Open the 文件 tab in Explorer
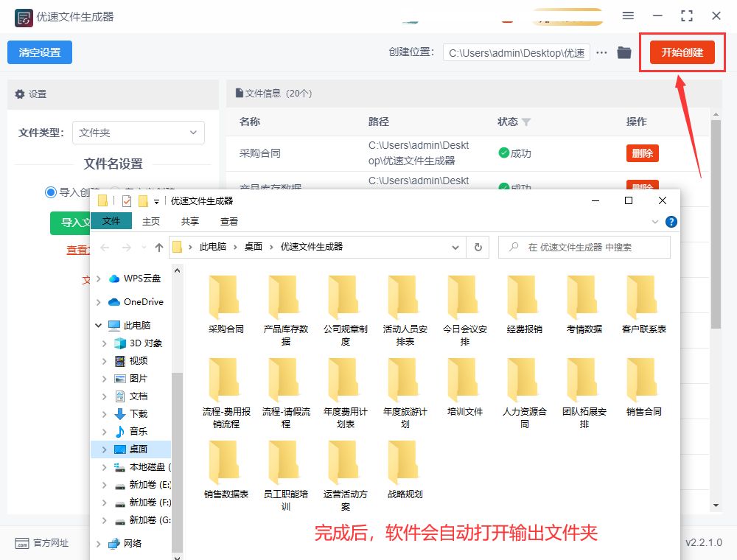Image resolution: width=737 pixels, height=560 pixels. click(x=111, y=221)
